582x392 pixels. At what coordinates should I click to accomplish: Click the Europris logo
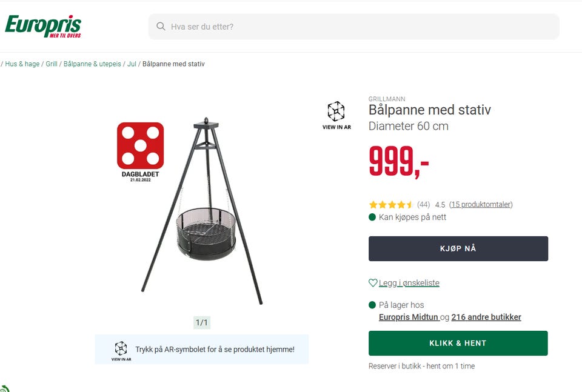click(43, 26)
